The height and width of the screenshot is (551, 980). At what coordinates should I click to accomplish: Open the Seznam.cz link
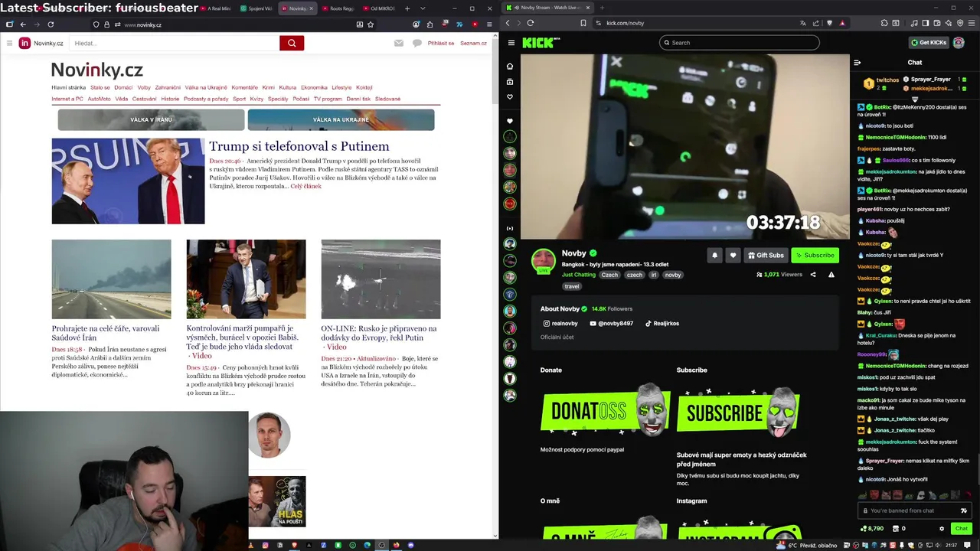coord(473,43)
